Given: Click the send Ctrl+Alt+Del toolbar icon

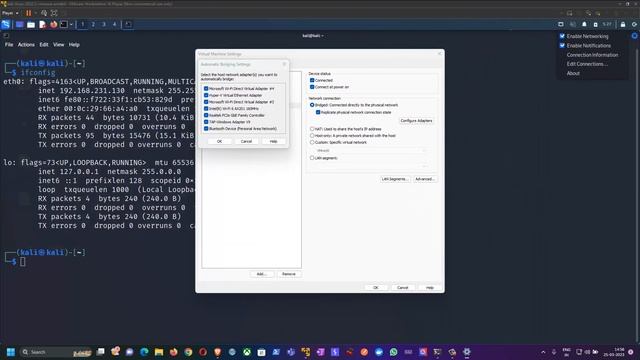Looking at the screenshot, I should (x=44, y=13).
